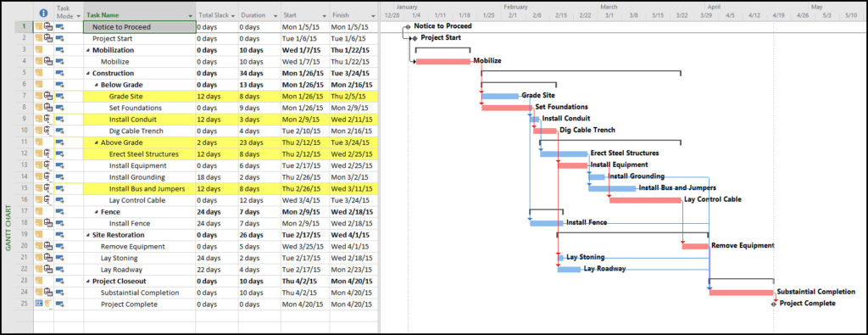Click the note icon in Install Equipment row
This screenshot has width=868, height=335.
tap(39, 165)
